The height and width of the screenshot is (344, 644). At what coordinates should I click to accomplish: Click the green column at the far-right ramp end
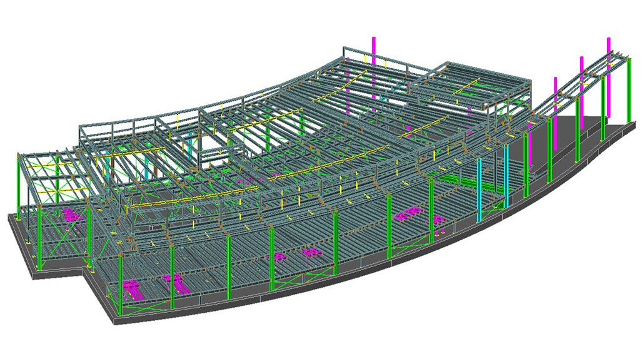(x=626, y=94)
